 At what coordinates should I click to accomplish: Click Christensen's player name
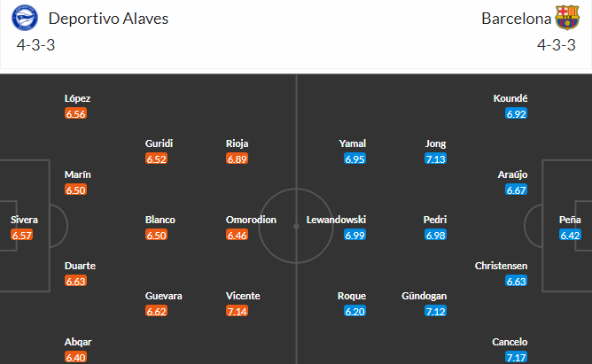tap(501, 266)
